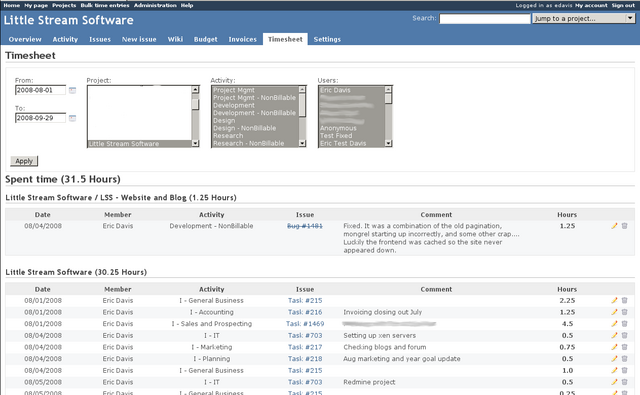Open the New issue tab

(x=139, y=39)
